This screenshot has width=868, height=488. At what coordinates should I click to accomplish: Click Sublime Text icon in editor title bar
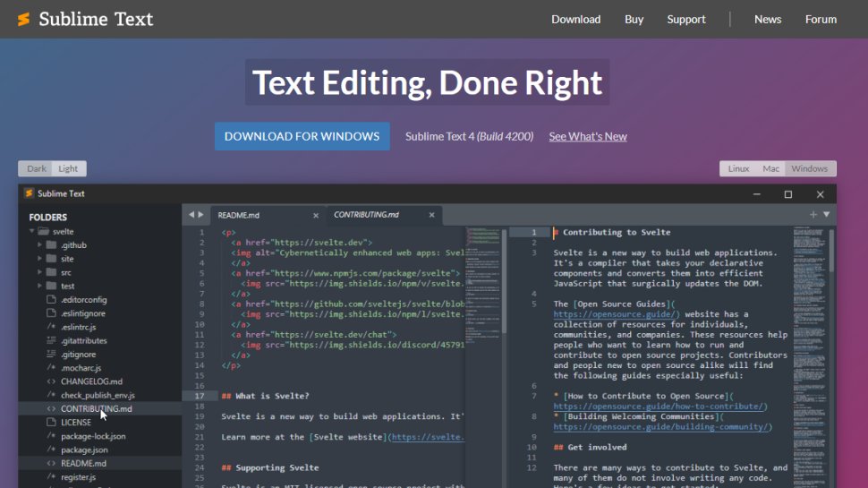coord(29,193)
